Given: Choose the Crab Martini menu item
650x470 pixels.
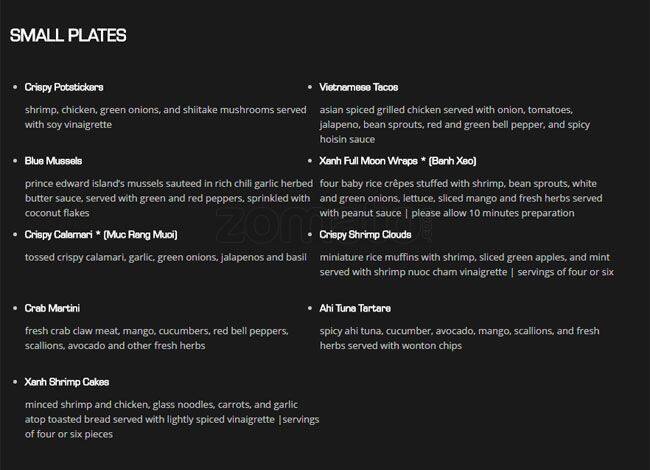Looking at the screenshot, I should 52,308.
